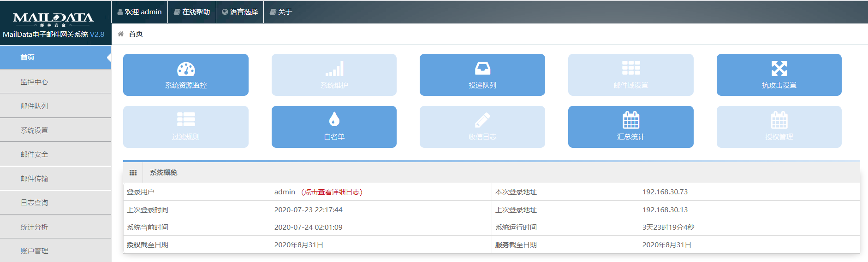Open the 语言选择 language menu
The image size is (868, 262).
coord(240,12)
